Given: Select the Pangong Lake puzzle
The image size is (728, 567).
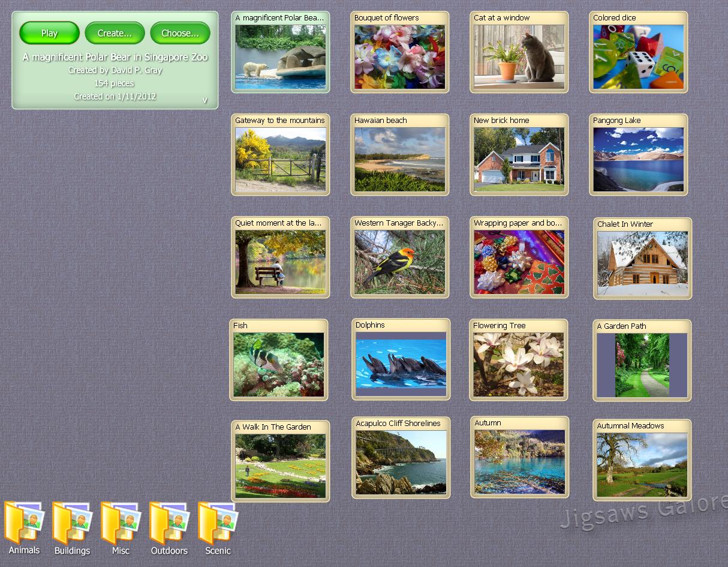Looking at the screenshot, I should pyautogui.click(x=638, y=155).
